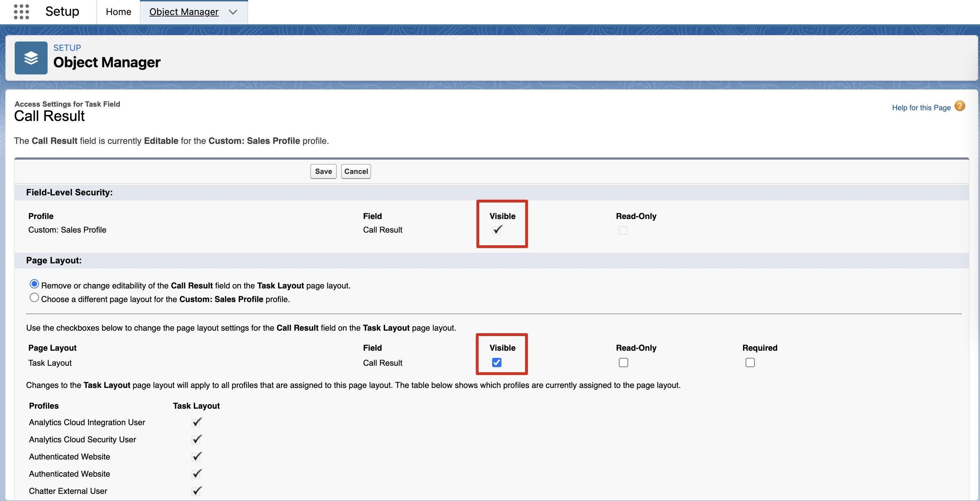Click the disabled Read-Only box for Sales Profile
Screen dimensions: 980x501
(623, 230)
